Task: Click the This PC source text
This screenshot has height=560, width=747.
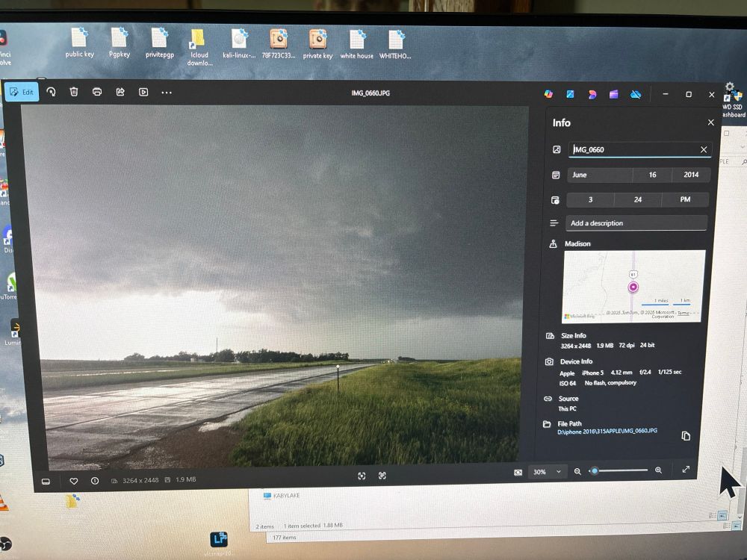Action: [x=567, y=408]
